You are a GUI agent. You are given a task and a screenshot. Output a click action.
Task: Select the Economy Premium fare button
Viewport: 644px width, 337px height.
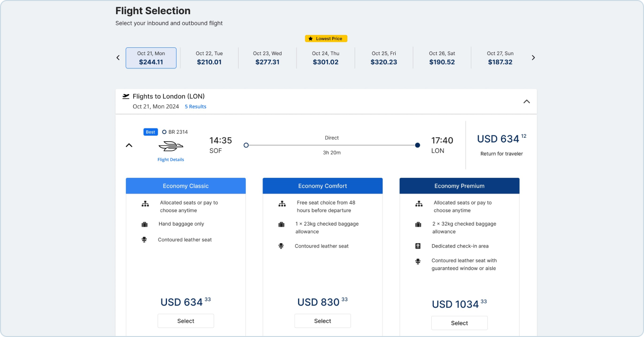[x=459, y=323]
